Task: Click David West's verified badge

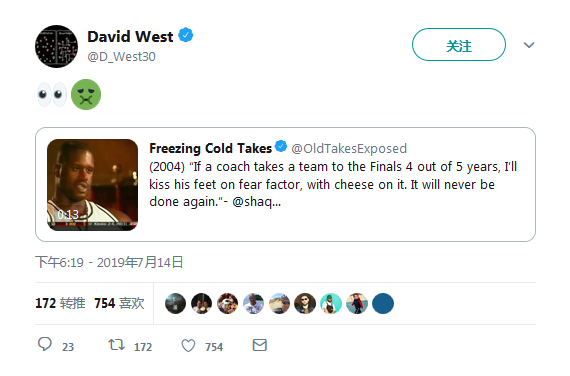Action: pyautogui.click(x=186, y=35)
